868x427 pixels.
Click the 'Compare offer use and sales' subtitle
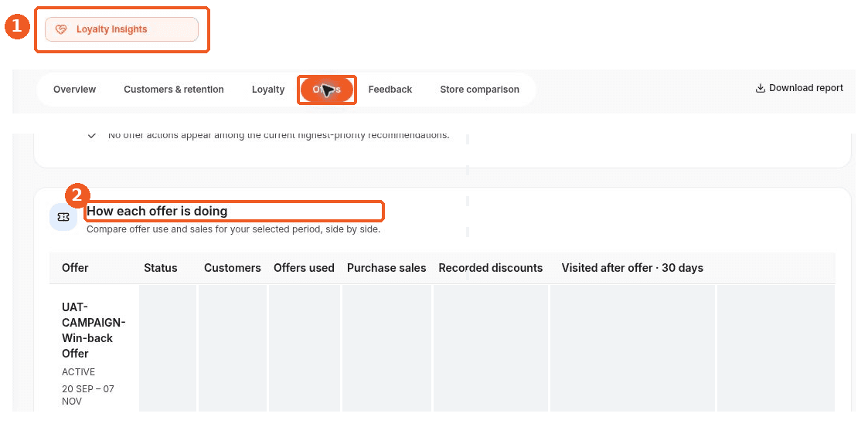pos(233,229)
